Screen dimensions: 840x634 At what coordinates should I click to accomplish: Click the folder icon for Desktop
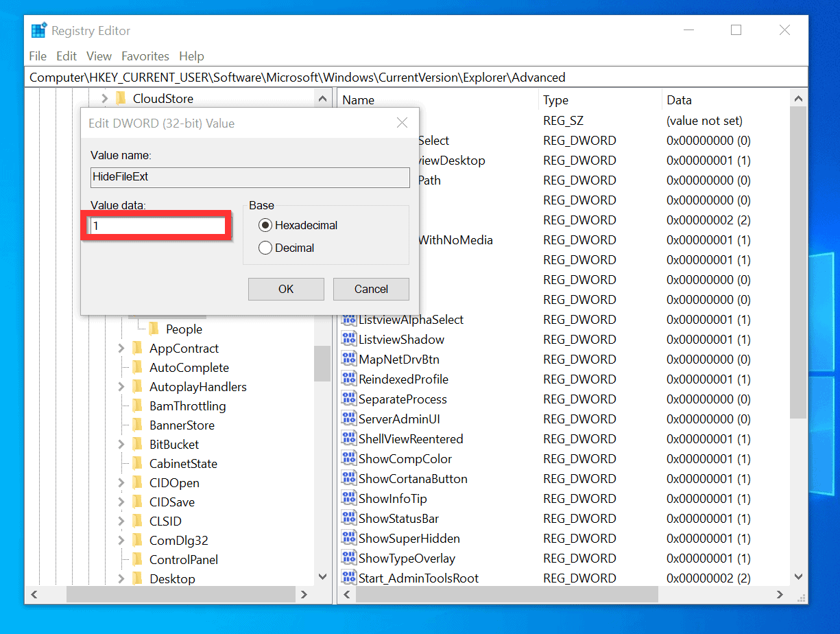(136, 578)
